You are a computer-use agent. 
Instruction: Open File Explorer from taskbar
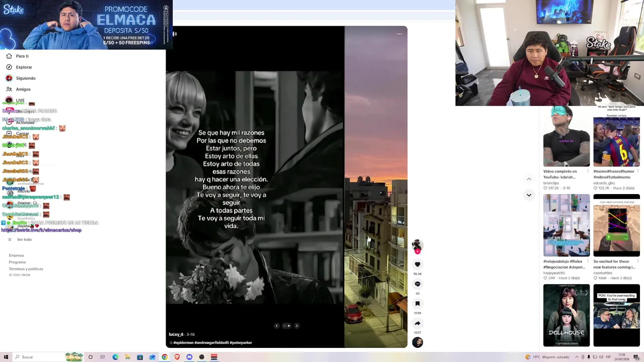(128, 357)
